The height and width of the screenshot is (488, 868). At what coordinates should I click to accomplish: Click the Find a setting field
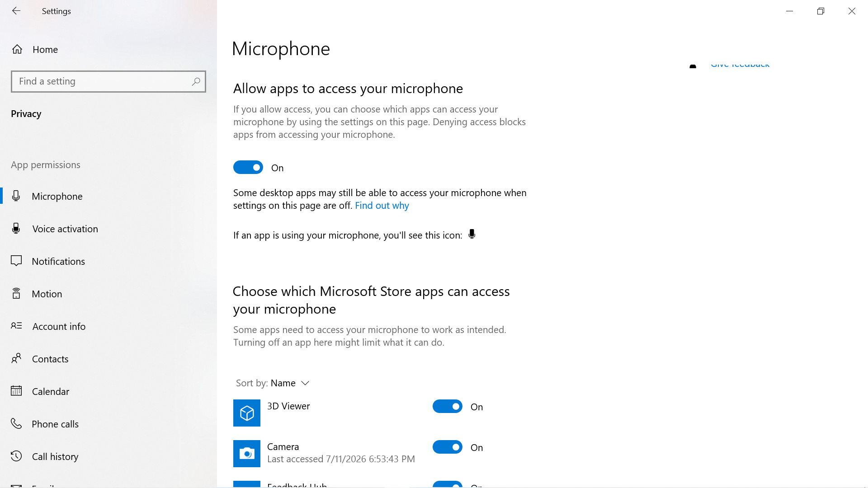click(108, 81)
